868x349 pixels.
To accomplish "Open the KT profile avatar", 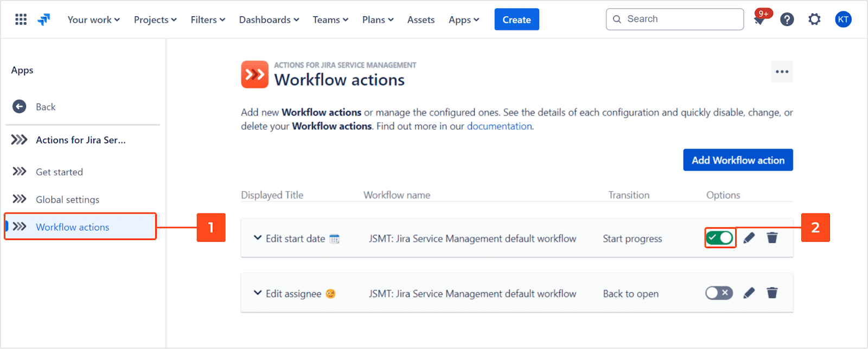I will (843, 20).
